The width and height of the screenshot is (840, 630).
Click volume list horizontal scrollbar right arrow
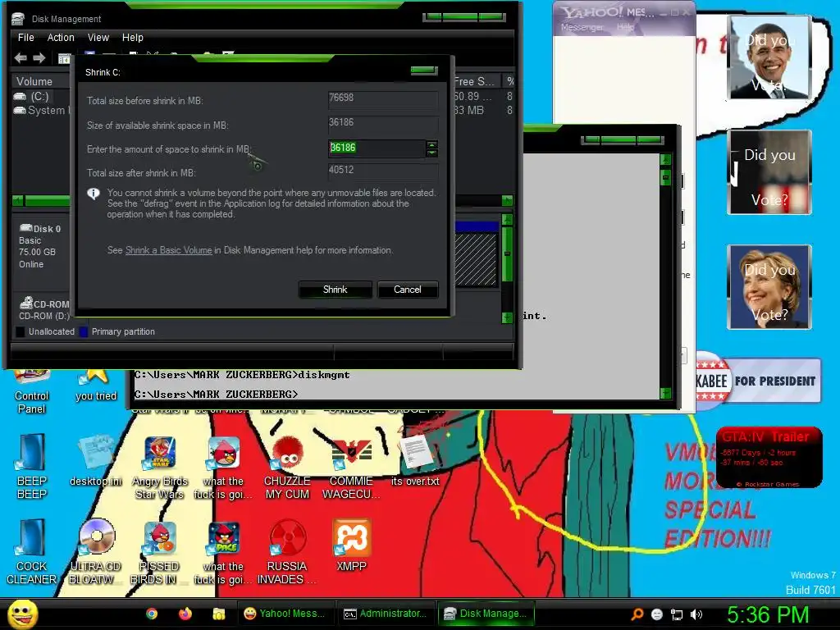tap(507, 201)
